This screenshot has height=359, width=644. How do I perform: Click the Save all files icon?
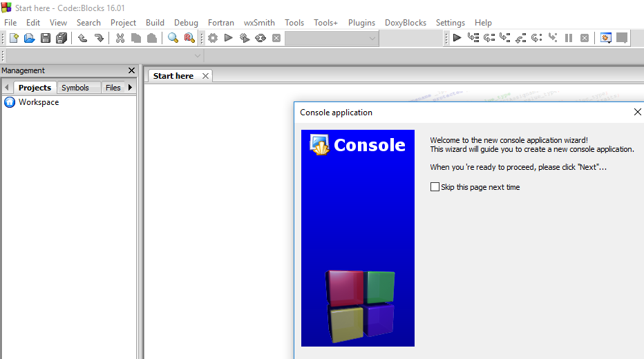pos(61,38)
